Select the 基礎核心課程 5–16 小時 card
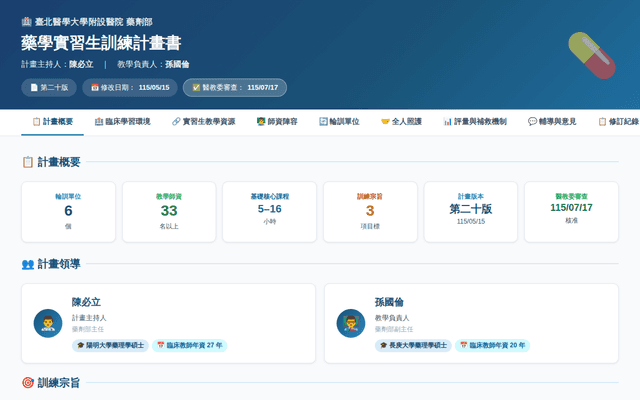This screenshot has height=400, width=640. coord(269,212)
